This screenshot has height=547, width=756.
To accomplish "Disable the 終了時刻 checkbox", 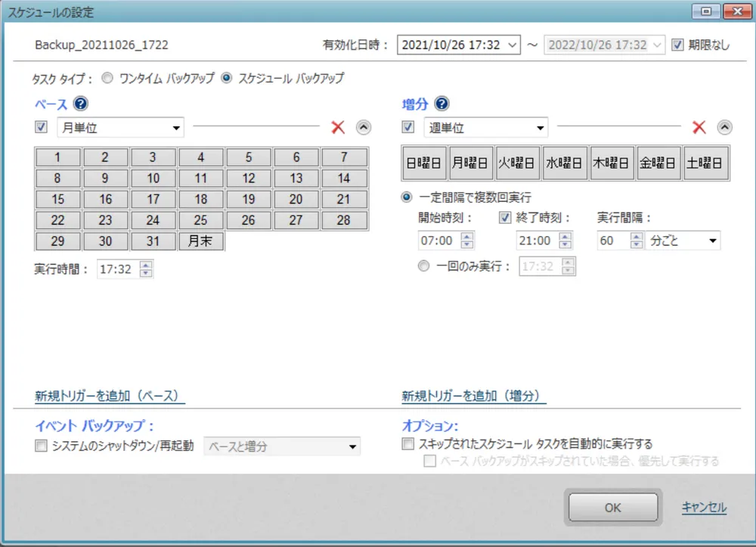I will 504,218.
